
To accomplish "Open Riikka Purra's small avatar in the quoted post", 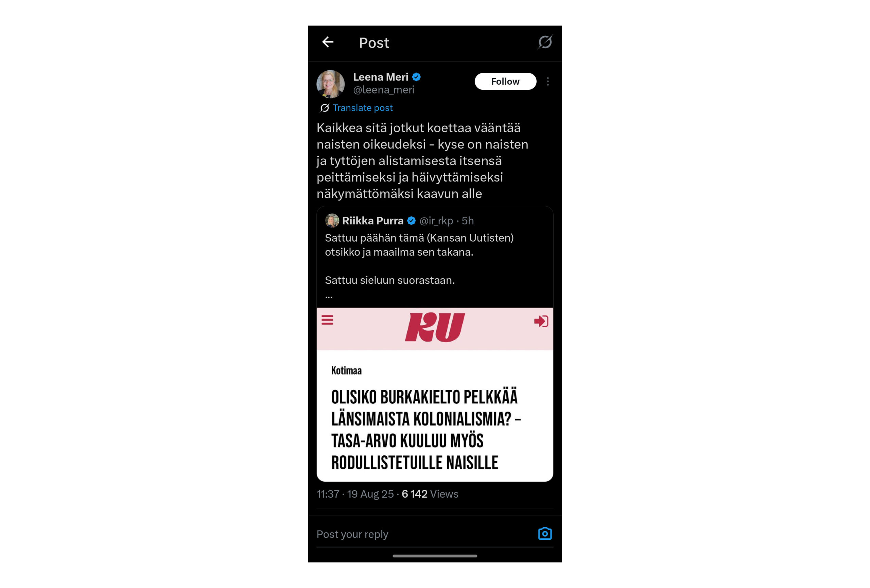I will [332, 221].
